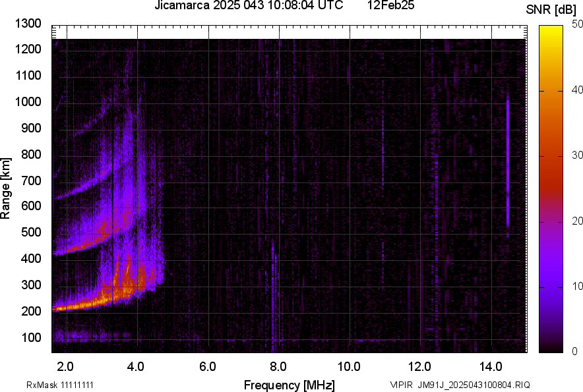Click the 50 tick label on colorbar
Screen dimensions: 583x392
pyautogui.click(x=577, y=24)
